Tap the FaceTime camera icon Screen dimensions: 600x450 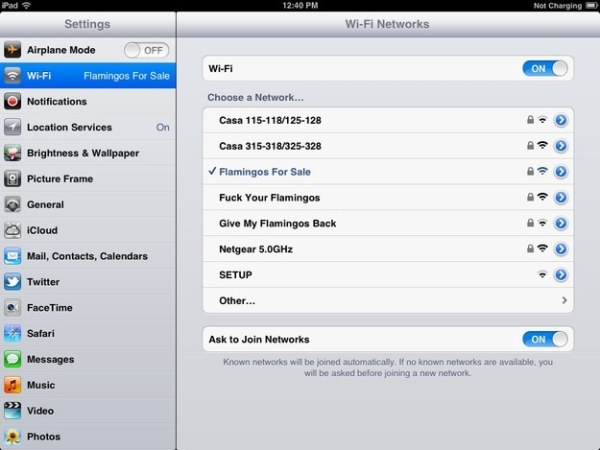click(x=12, y=308)
